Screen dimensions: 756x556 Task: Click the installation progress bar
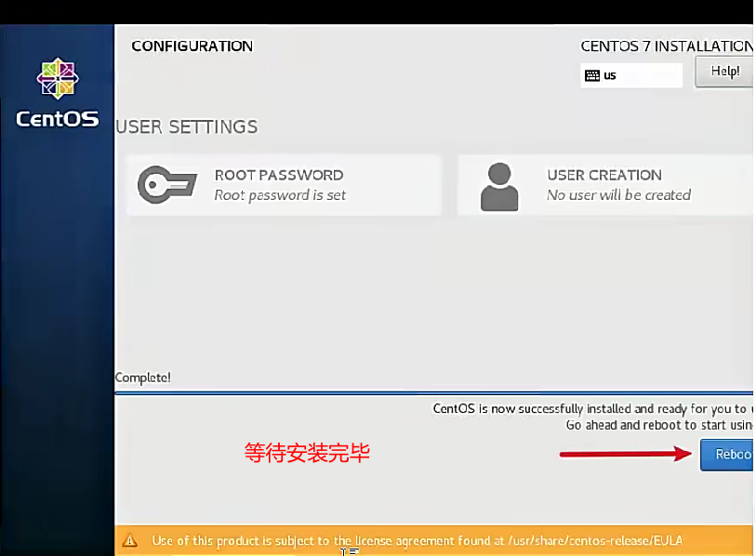tap(434, 393)
